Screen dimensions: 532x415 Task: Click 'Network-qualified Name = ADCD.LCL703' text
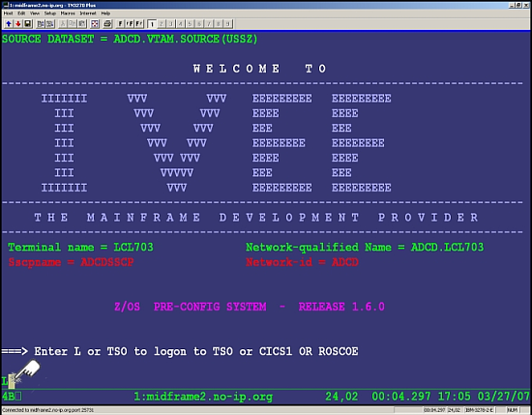click(x=365, y=247)
